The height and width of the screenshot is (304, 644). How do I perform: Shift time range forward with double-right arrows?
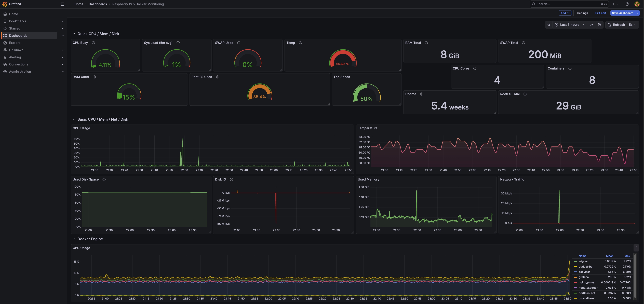[592, 25]
